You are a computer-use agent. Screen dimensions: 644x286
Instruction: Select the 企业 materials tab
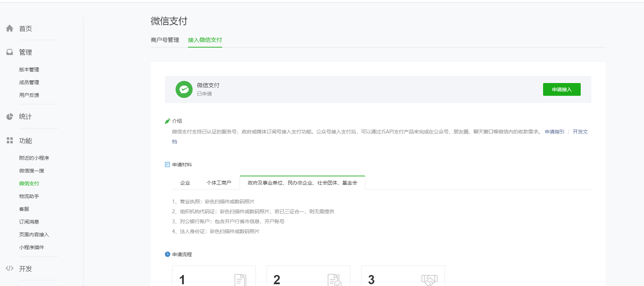coord(185,183)
